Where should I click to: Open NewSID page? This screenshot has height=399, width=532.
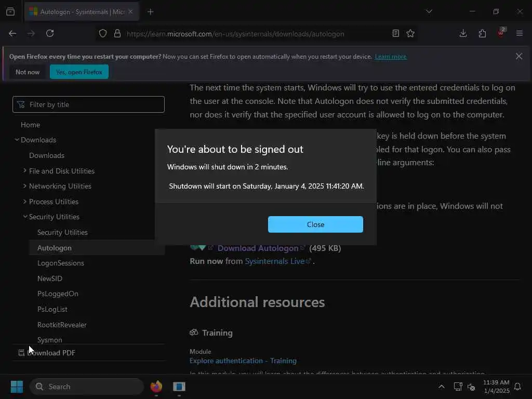[x=50, y=278]
